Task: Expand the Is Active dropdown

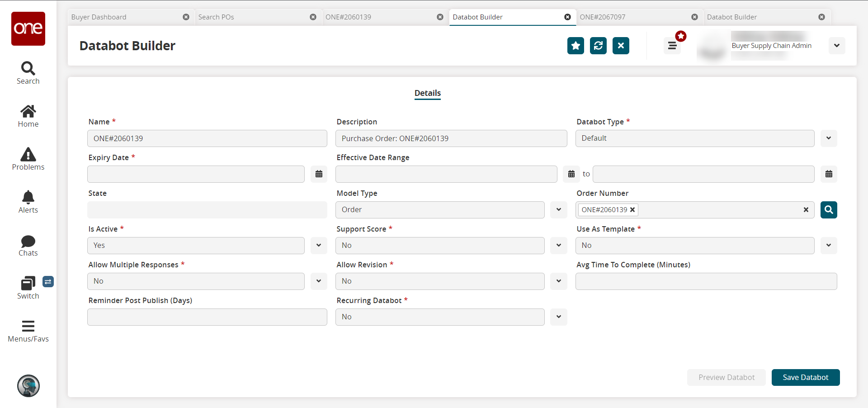Action: 319,246
